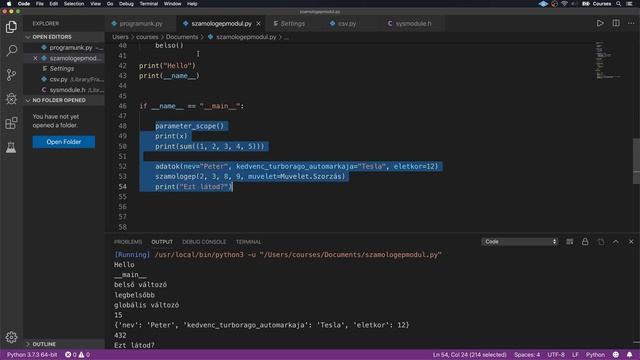Open sysmodule.h in Open Editors list
640x360 pixels.
(x=64, y=90)
